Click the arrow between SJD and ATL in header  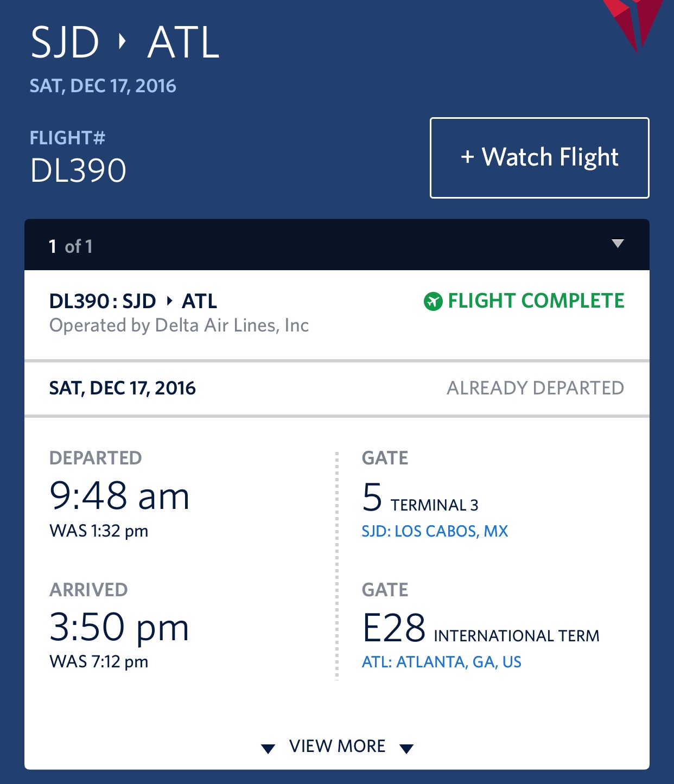pos(123,41)
